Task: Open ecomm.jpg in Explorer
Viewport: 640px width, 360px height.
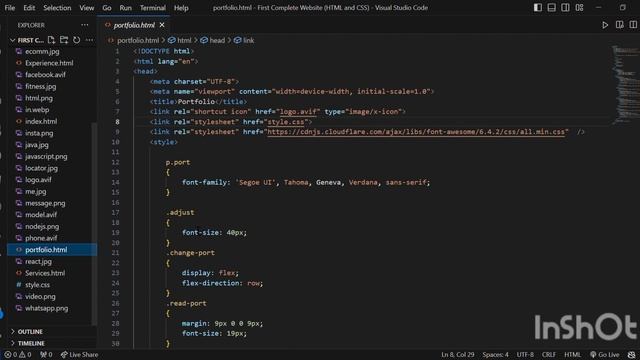Action: pos(42,51)
